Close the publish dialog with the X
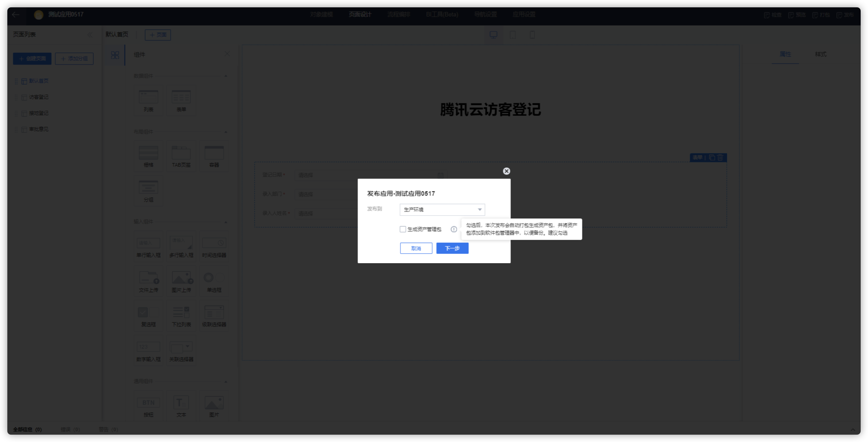The height and width of the screenshot is (442, 868). (x=507, y=171)
